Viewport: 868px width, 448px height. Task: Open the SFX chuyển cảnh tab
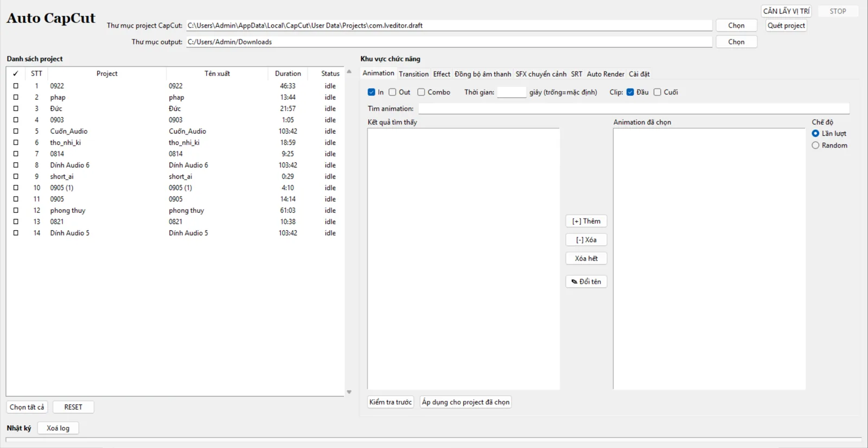[541, 74]
